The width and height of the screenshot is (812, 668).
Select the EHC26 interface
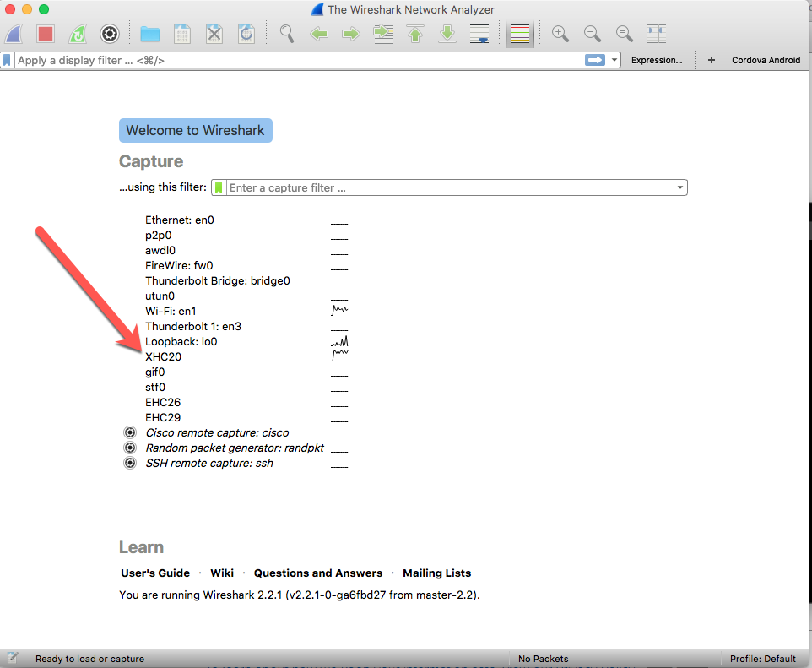point(163,403)
